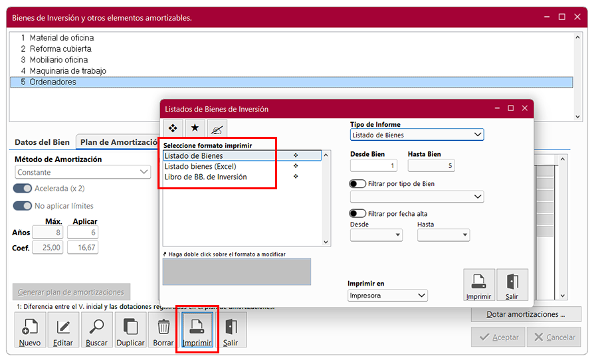This screenshot has height=364, width=598.
Task: Open Buscar with the magnifier icon
Action: pyautogui.click(x=97, y=330)
